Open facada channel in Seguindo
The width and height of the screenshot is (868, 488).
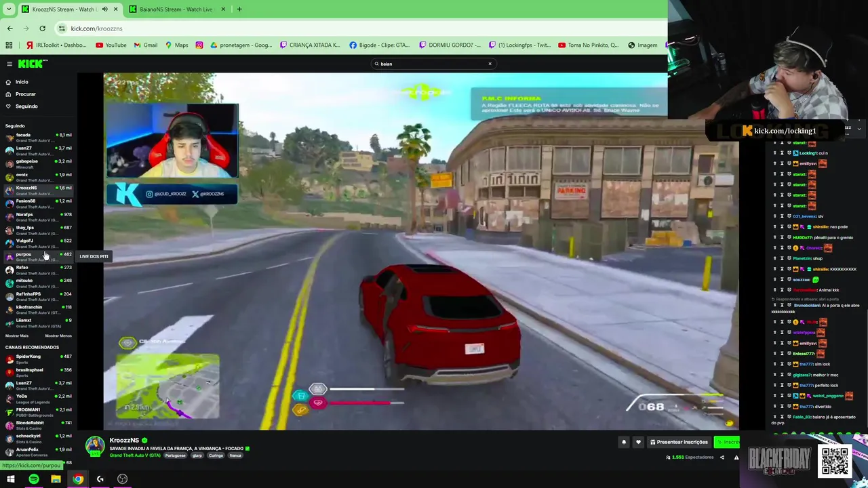point(38,138)
